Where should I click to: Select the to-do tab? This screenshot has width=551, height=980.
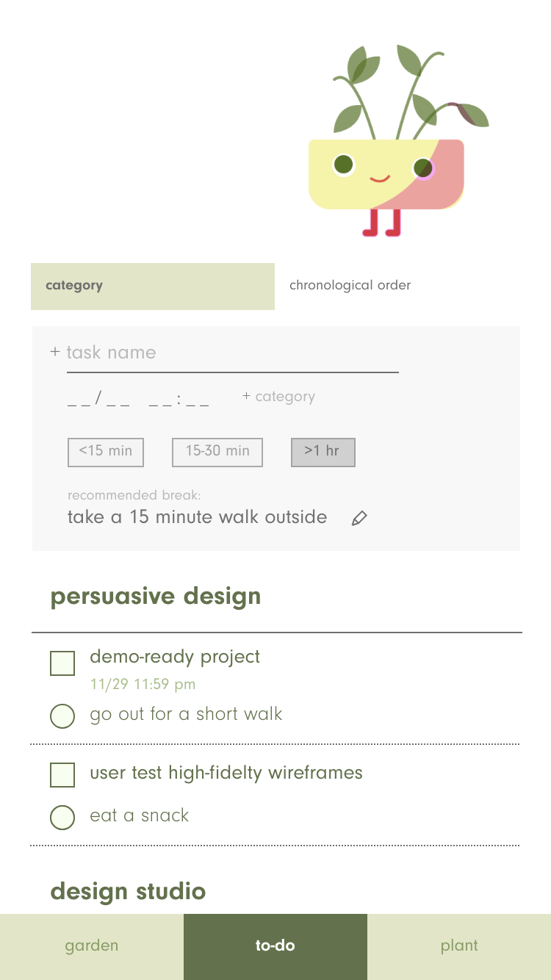pos(275,946)
